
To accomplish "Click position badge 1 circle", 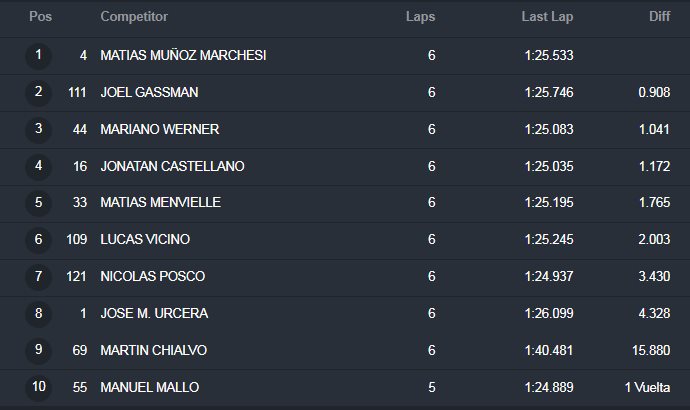I will point(39,56).
